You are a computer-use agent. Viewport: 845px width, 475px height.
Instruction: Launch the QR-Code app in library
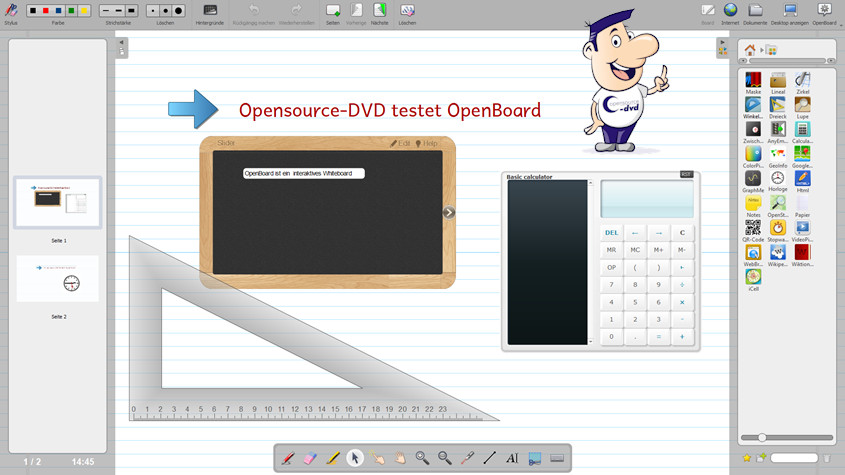[x=753, y=230]
